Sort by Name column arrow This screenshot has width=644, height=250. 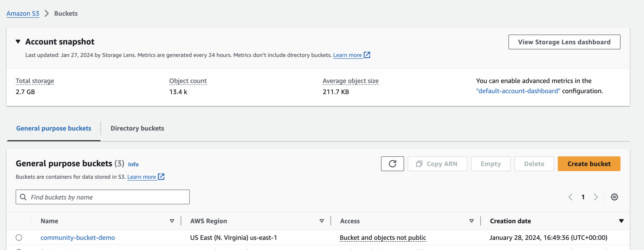click(x=172, y=221)
